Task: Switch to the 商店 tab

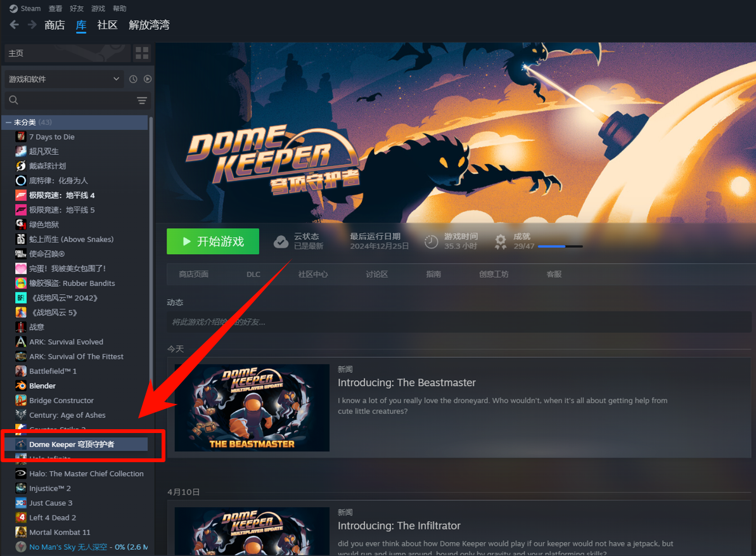Action: 54,25
